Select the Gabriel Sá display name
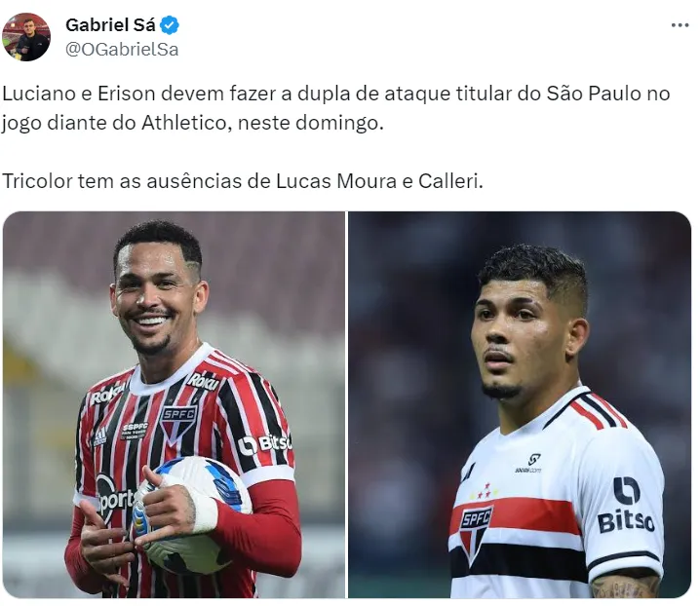The width and height of the screenshot is (700, 606). 110,25
